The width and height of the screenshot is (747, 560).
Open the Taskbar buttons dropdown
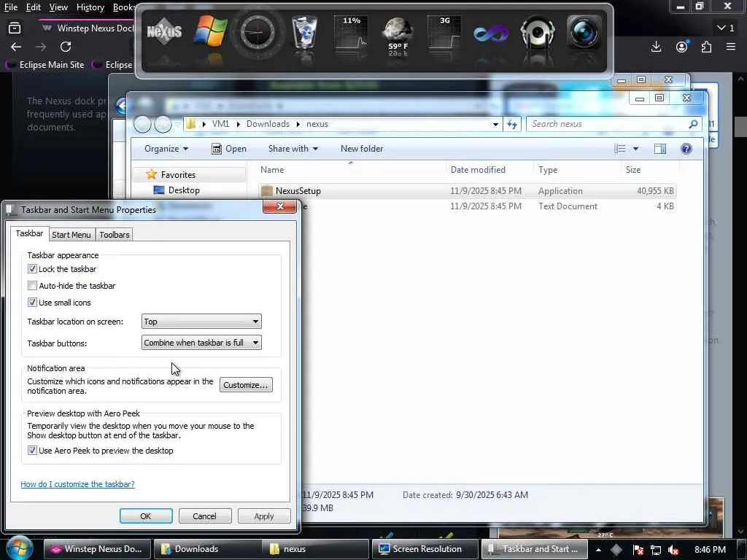[x=201, y=343]
